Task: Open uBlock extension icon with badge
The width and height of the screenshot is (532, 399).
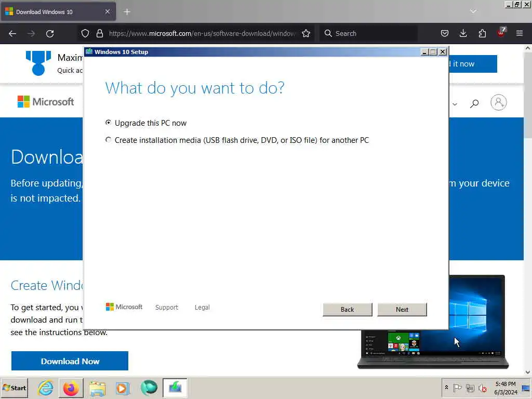Action: [501, 33]
